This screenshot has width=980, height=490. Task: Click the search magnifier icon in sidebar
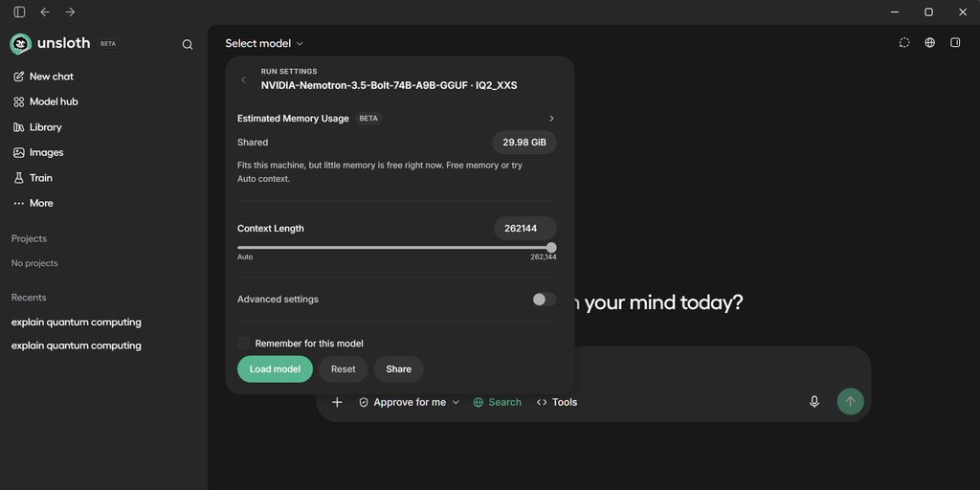point(188,44)
